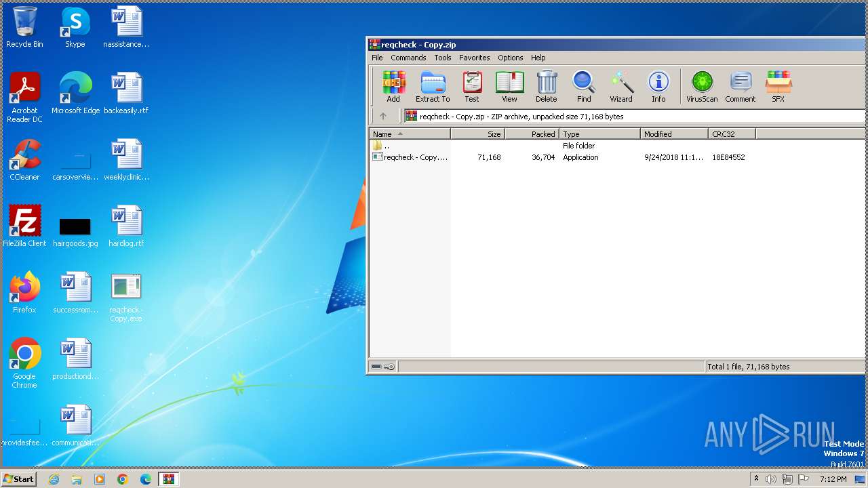Sort by the Modified column header
The height and width of the screenshot is (488, 868).
pyautogui.click(x=674, y=134)
